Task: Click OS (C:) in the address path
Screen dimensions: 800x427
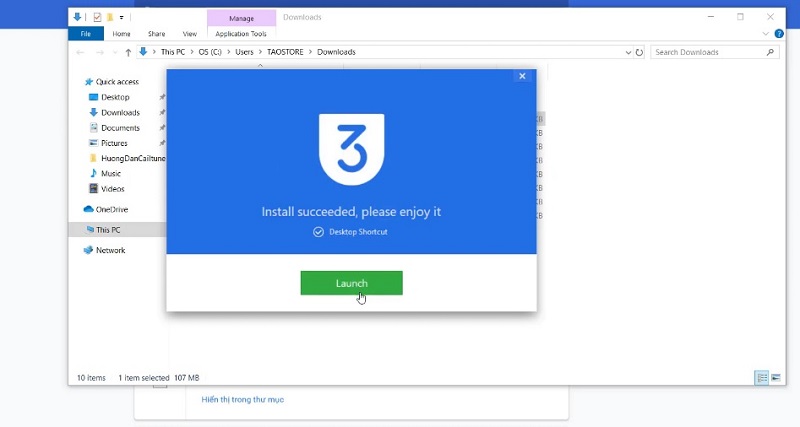Action: (210, 52)
